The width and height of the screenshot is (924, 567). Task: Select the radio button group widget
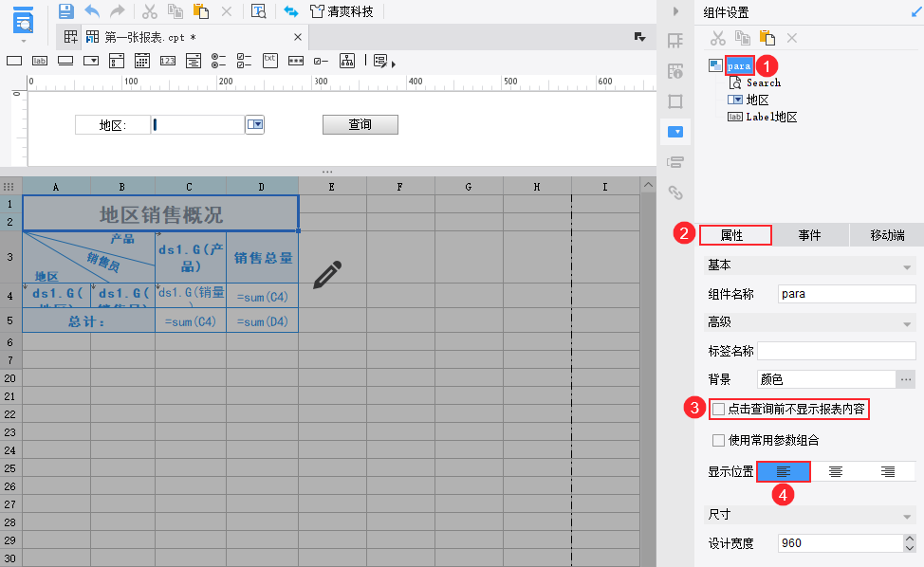[218, 61]
